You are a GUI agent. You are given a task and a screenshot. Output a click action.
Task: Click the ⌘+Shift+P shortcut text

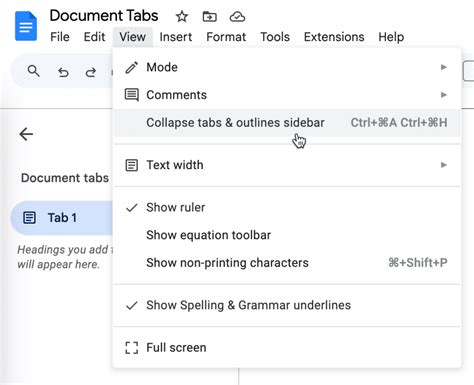tap(418, 263)
